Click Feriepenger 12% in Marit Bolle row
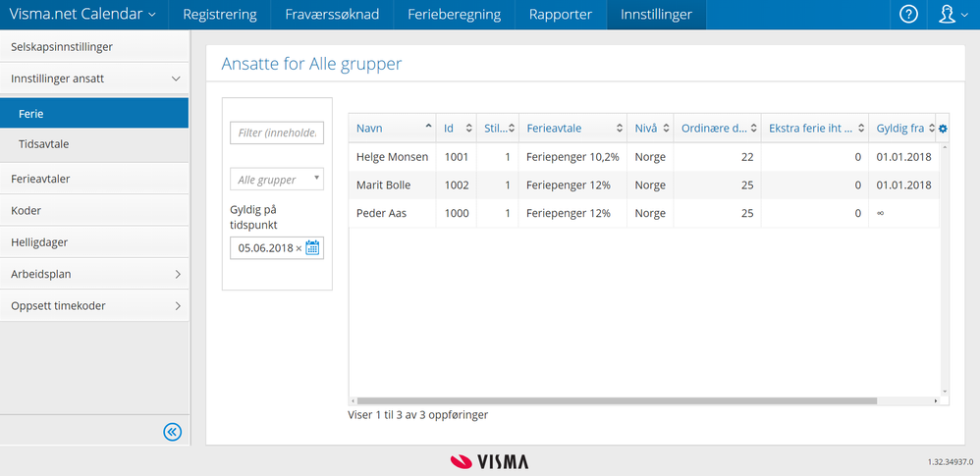 (x=572, y=185)
